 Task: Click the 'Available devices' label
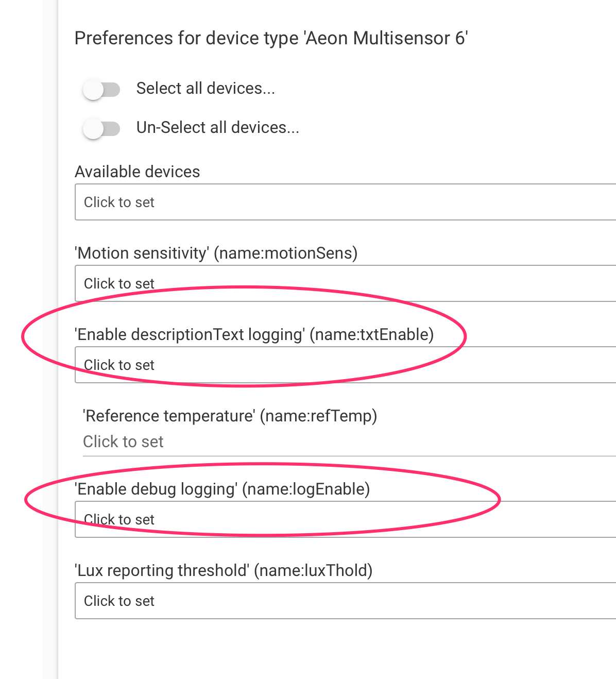(x=137, y=172)
